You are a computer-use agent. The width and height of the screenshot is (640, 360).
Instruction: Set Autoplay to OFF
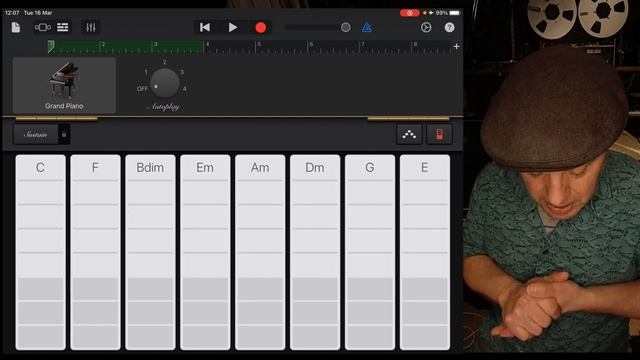[x=142, y=89]
